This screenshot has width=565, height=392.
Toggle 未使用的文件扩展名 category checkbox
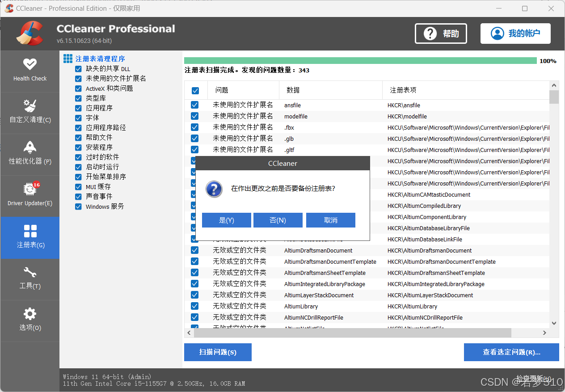(x=78, y=79)
